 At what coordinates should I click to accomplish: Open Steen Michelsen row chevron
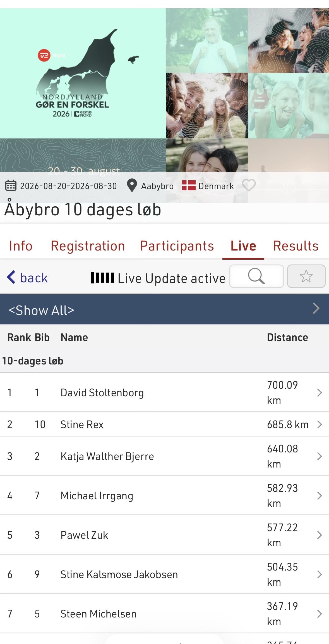click(x=320, y=614)
